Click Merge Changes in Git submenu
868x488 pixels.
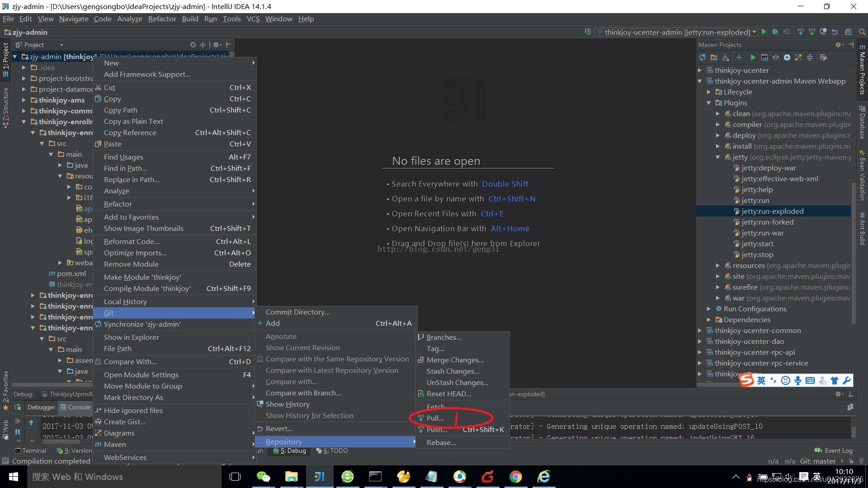pyautogui.click(x=455, y=359)
